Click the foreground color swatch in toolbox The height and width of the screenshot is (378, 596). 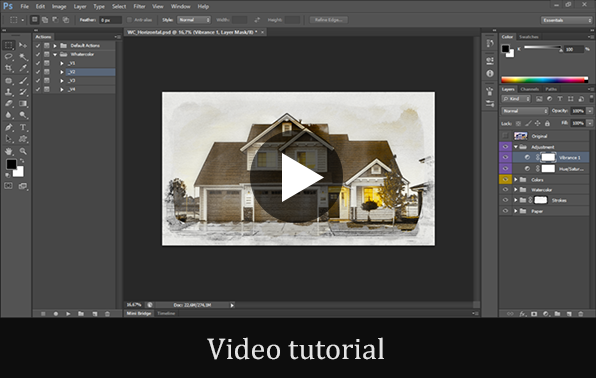pyautogui.click(x=11, y=164)
